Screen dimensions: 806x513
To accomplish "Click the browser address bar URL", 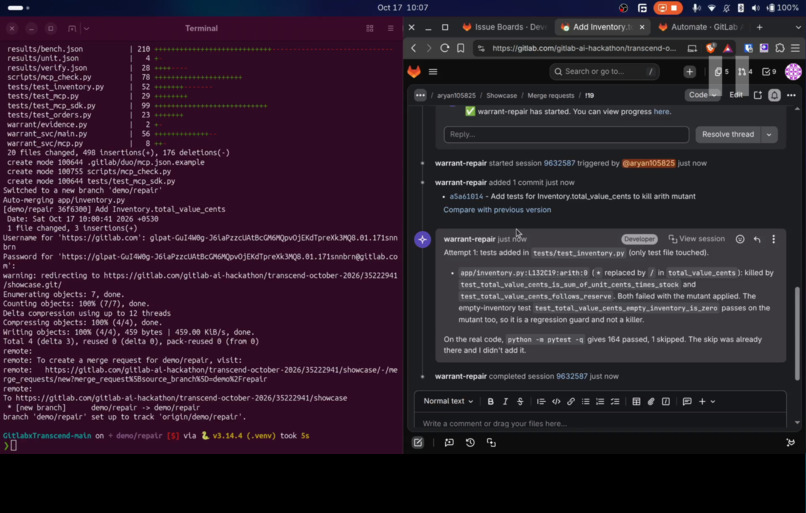I will 584,48.
